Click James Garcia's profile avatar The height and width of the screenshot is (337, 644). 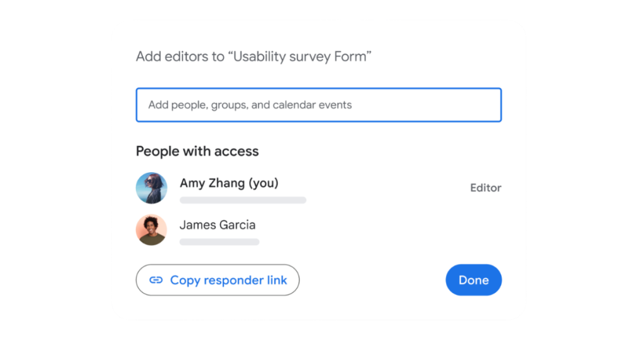coord(152,229)
